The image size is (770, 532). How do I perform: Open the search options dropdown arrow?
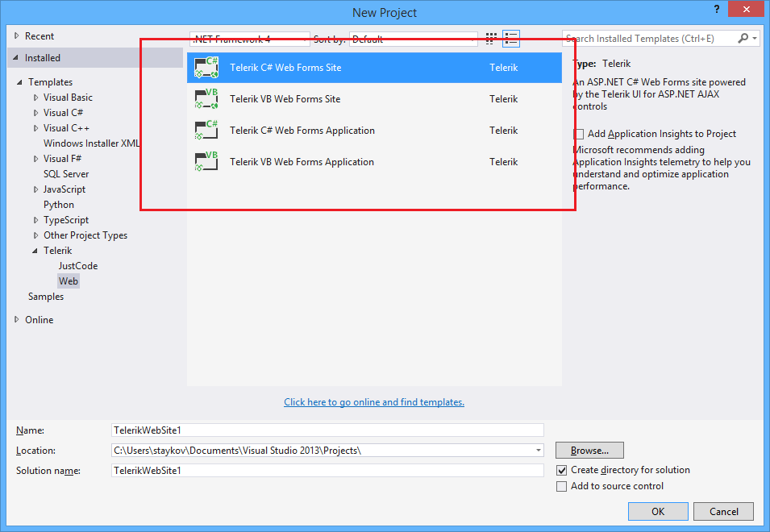(755, 38)
